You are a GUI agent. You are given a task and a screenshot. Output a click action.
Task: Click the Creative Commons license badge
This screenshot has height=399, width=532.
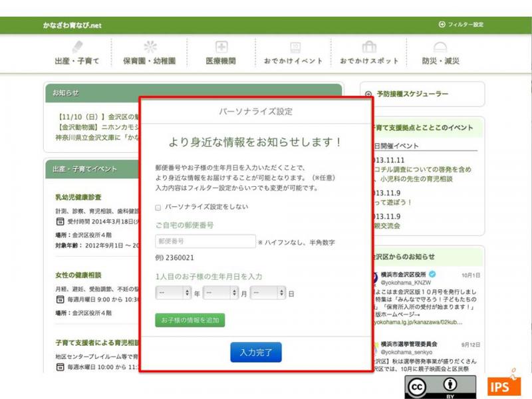(440, 387)
